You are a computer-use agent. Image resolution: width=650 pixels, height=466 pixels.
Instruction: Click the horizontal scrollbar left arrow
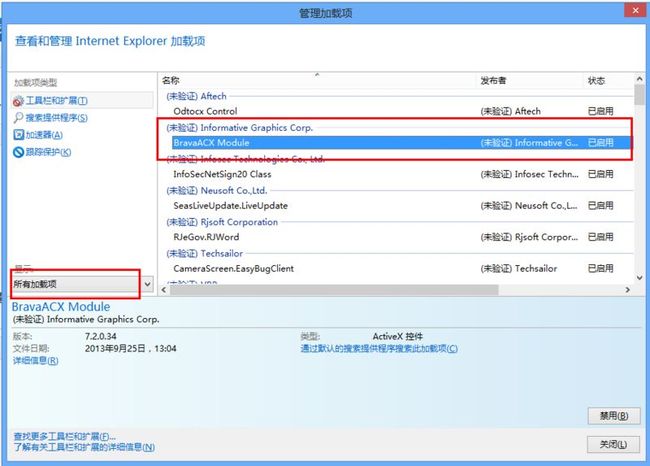[164, 290]
